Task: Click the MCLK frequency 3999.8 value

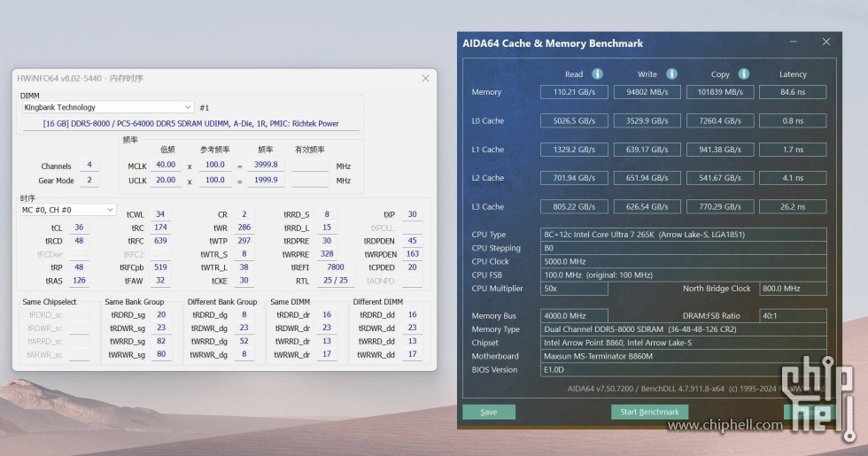Action: 266,165
